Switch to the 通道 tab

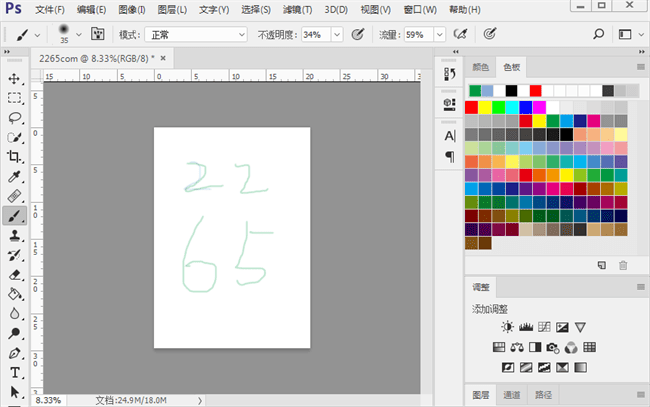point(511,394)
